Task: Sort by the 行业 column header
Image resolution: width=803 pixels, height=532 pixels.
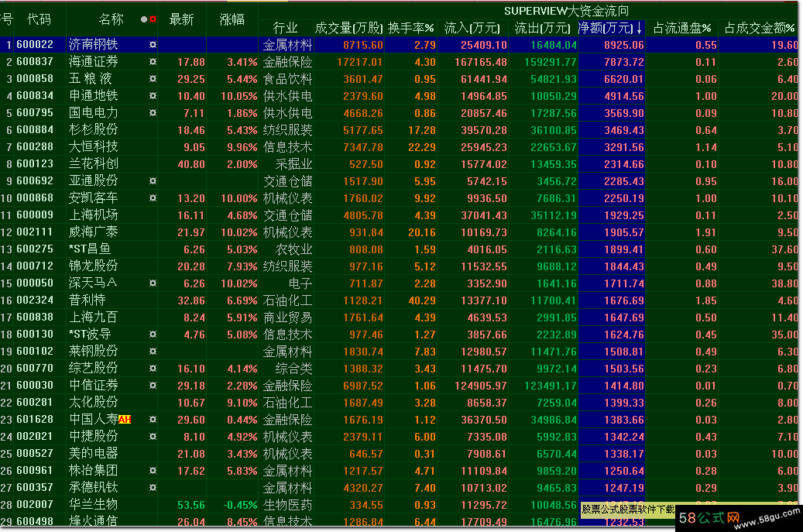Action: (285, 28)
